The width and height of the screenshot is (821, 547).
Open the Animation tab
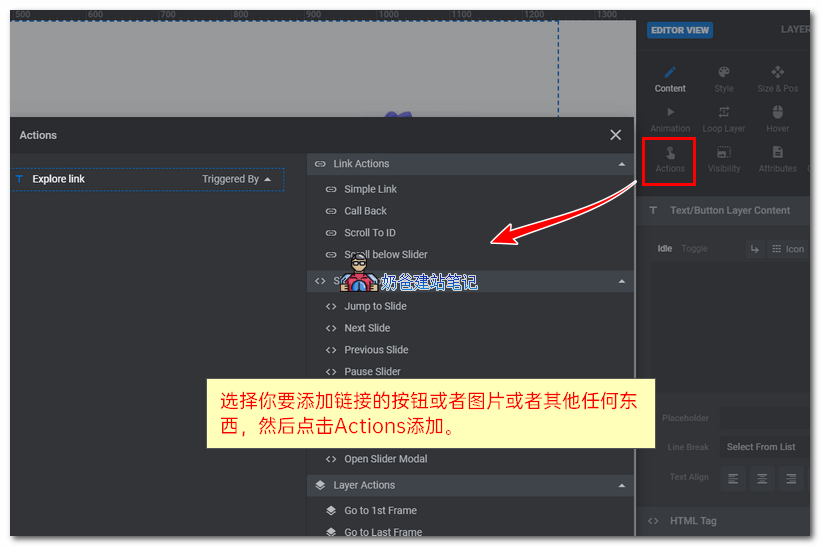pos(670,119)
